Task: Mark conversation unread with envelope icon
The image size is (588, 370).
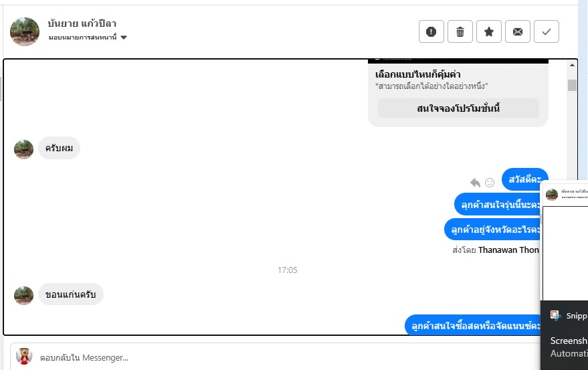Action: (x=518, y=31)
